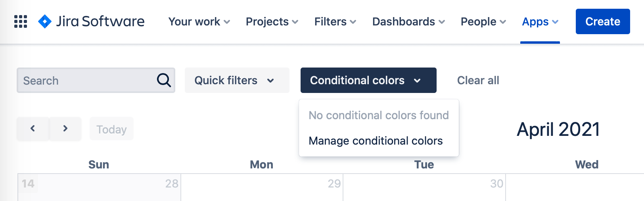Image resolution: width=644 pixels, height=201 pixels.
Task: Click the search magnifier icon
Action: (x=164, y=80)
